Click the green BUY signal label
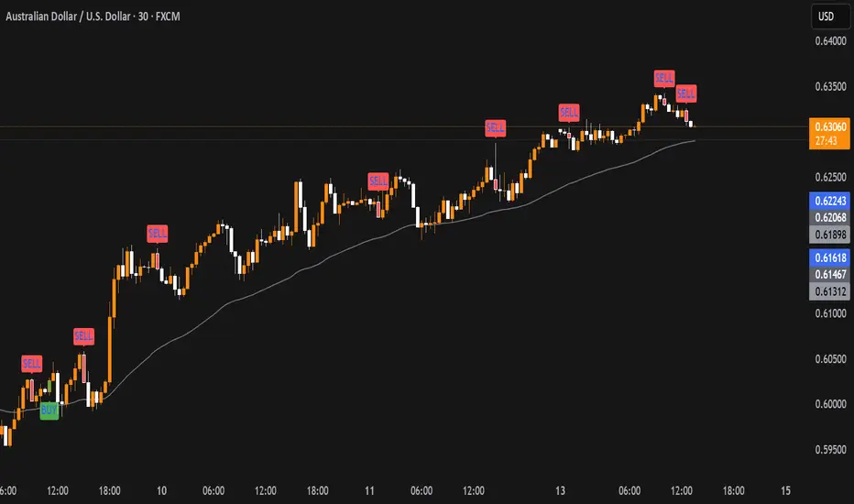Screen dimensions: 854x504 49,411
